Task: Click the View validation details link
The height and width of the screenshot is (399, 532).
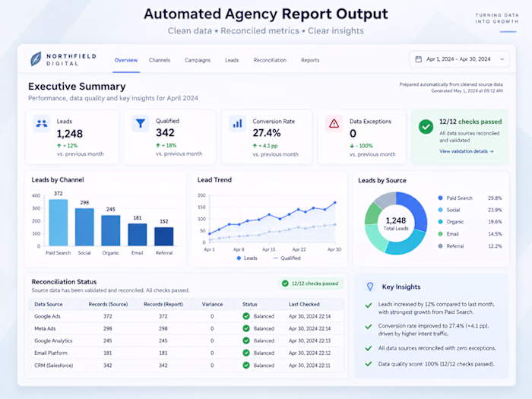Action: point(467,151)
